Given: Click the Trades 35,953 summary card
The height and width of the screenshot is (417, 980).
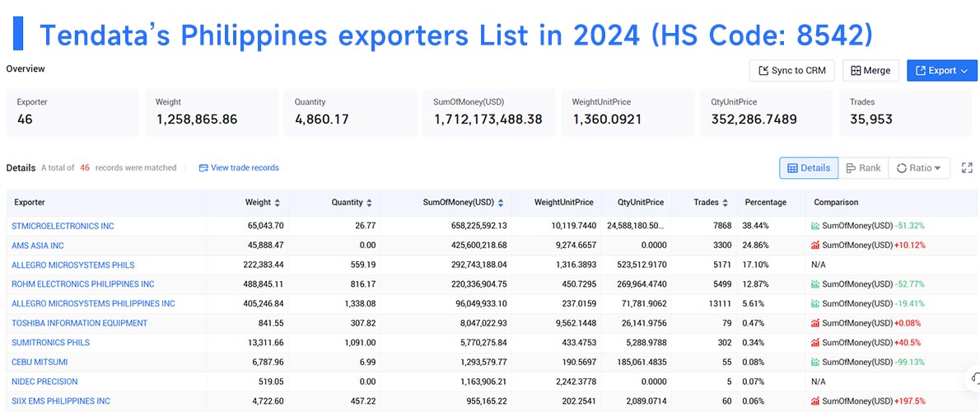Looking at the screenshot, I should pyautogui.click(x=905, y=113).
